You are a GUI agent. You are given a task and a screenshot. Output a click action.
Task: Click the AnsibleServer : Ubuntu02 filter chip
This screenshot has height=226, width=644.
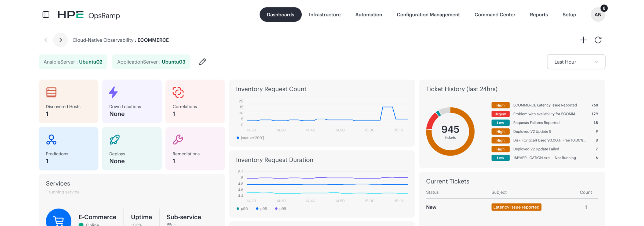73,62
